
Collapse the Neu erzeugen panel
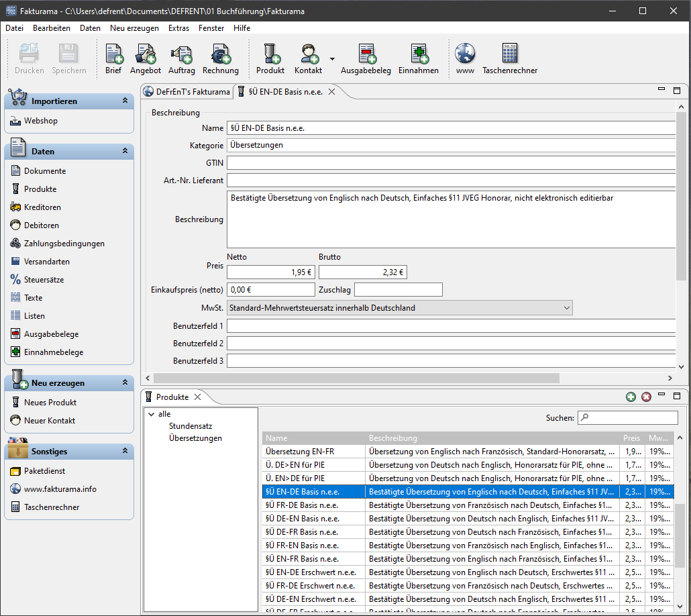(x=125, y=382)
